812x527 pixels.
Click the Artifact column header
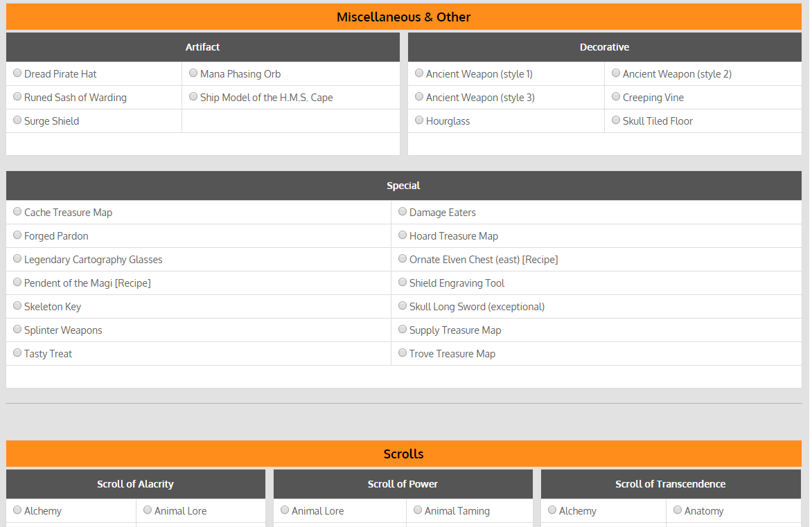click(x=203, y=47)
